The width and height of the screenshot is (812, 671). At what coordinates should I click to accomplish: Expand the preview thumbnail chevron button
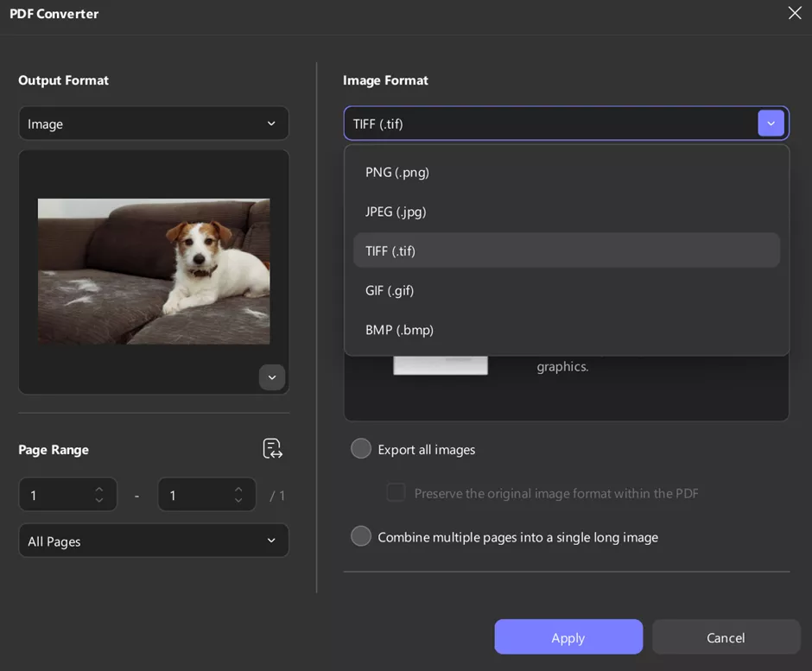[271, 377]
